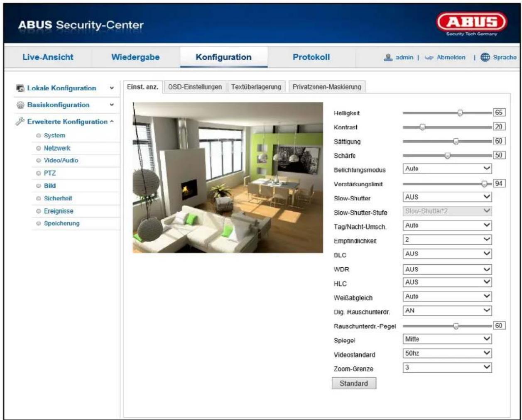522x420 pixels.
Task: Click the Standard button
Action: 354,383
